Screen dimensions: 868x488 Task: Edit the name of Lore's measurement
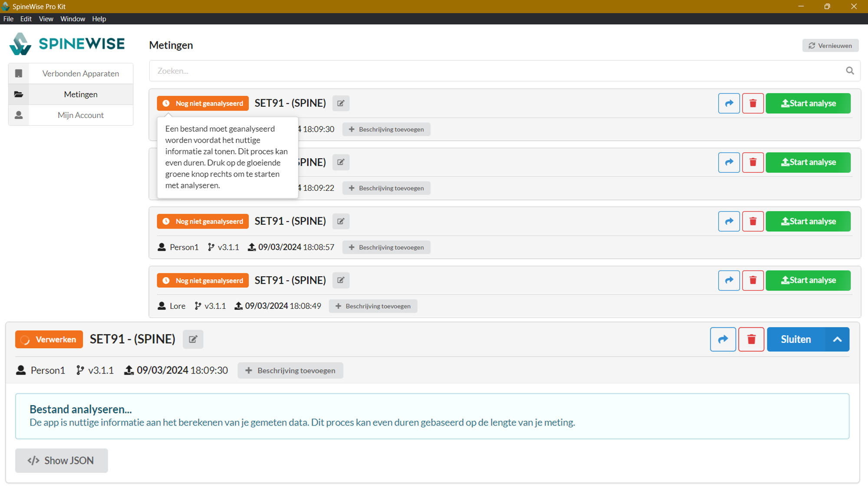tap(341, 280)
